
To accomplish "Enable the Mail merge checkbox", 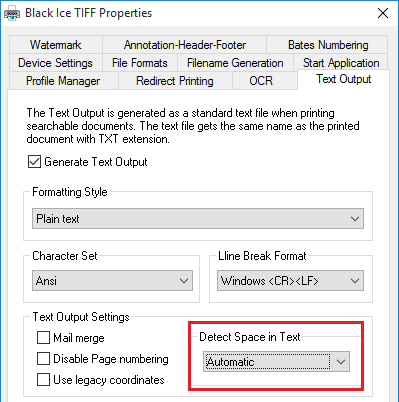I will (43, 338).
